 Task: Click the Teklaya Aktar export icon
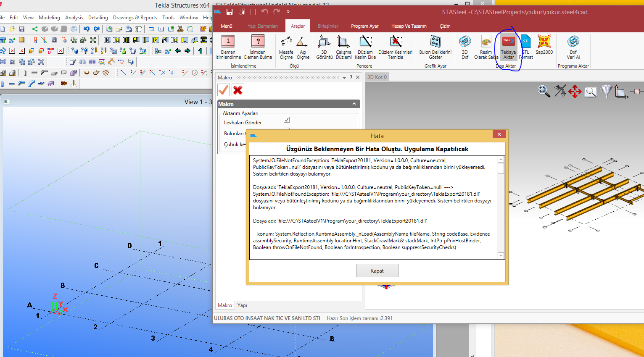click(508, 42)
